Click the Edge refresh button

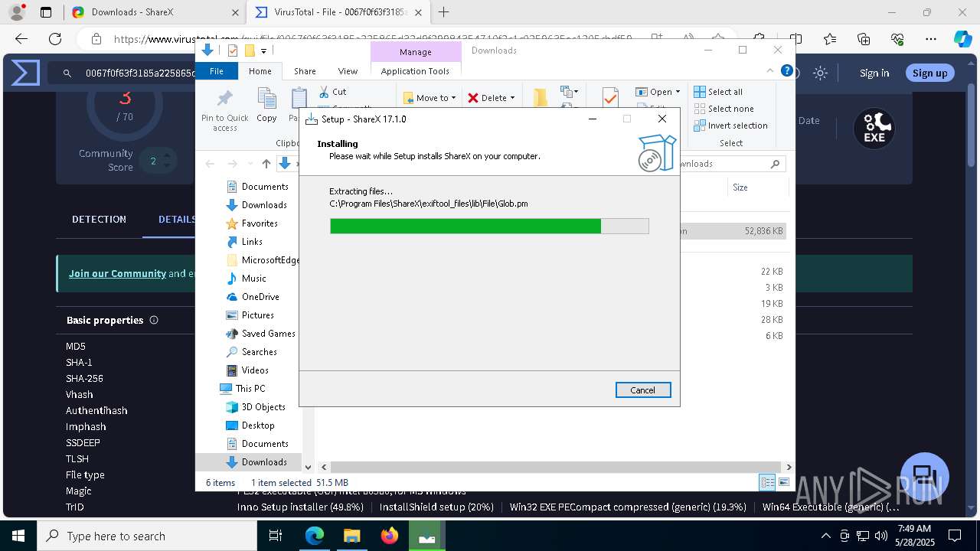[55, 39]
